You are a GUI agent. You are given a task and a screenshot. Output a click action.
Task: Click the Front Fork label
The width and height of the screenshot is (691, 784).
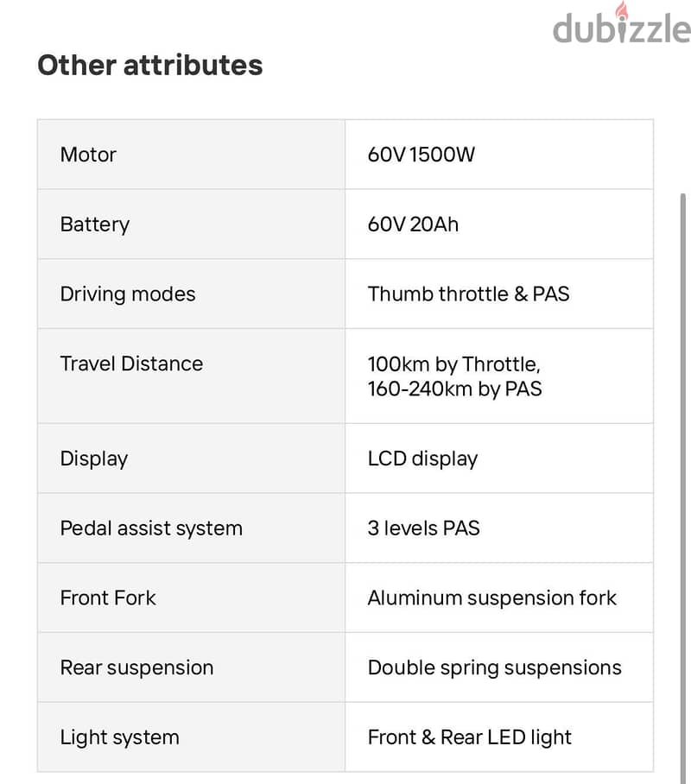pyautogui.click(x=108, y=598)
